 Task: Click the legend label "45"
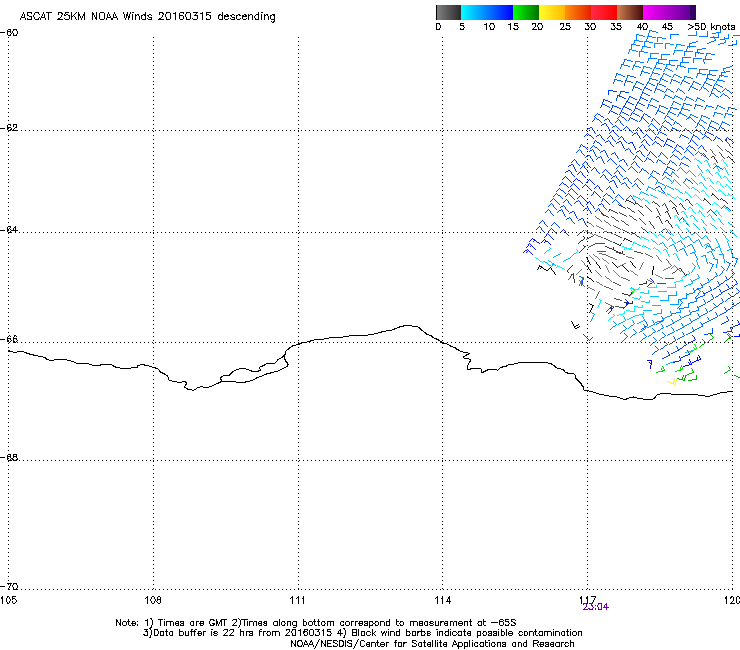coord(667,27)
